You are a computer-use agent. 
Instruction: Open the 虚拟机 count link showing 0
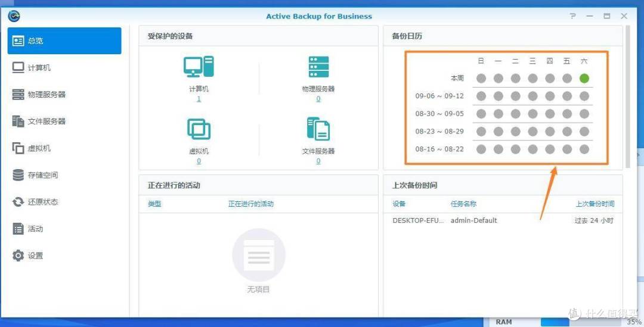199,161
